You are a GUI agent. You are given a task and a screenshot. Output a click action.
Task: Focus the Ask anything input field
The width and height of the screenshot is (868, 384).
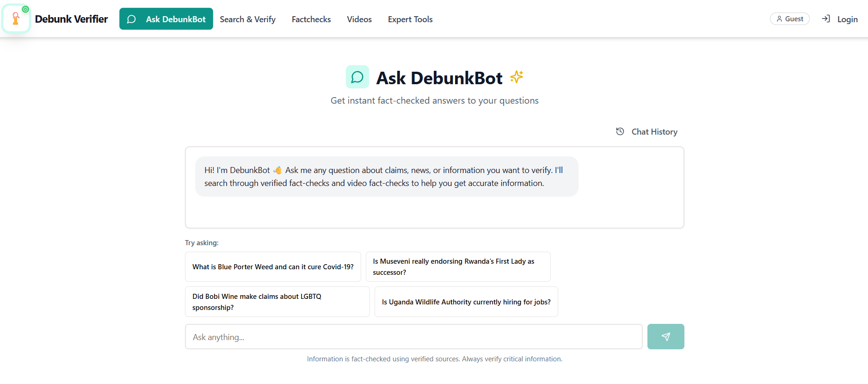[413, 337]
